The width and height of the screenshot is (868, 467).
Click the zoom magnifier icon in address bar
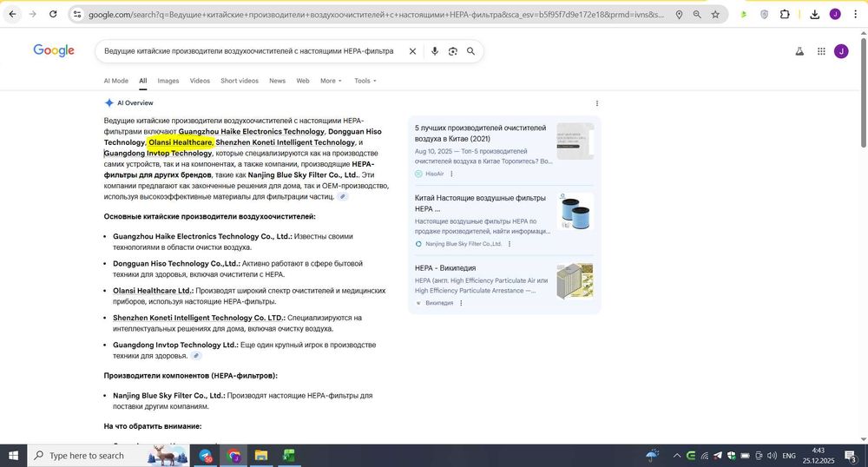coord(697,15)
